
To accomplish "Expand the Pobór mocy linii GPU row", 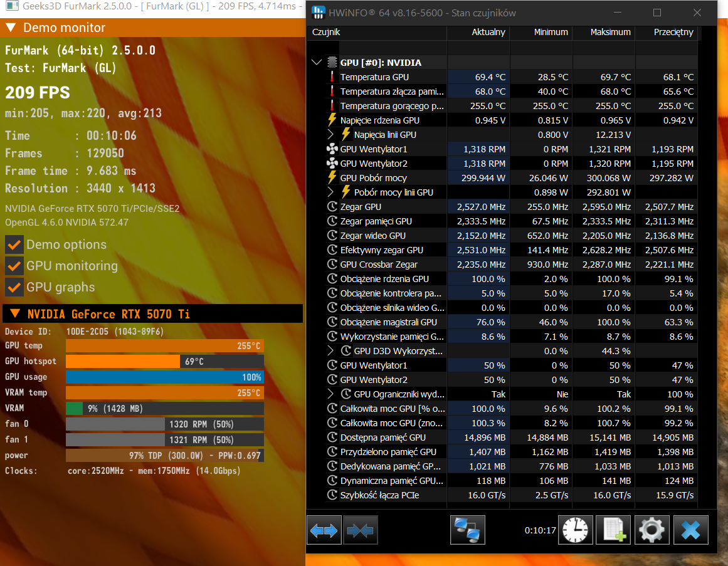I will point(330,192).
